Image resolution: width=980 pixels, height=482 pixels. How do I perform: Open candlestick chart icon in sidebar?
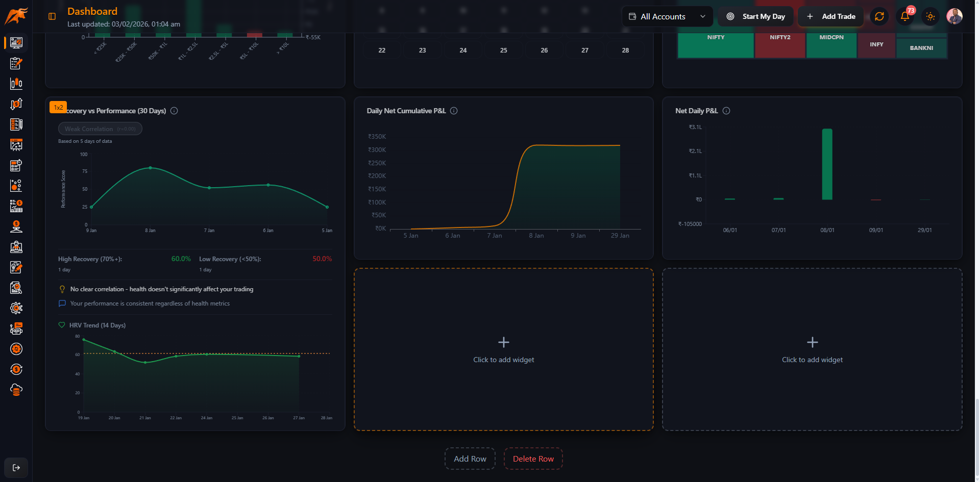(16, 84)
